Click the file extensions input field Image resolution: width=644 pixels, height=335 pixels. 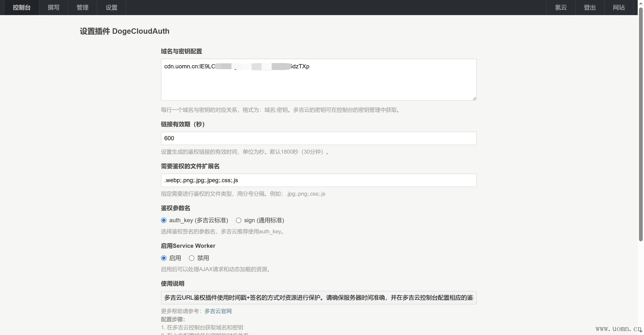point(318,180)
